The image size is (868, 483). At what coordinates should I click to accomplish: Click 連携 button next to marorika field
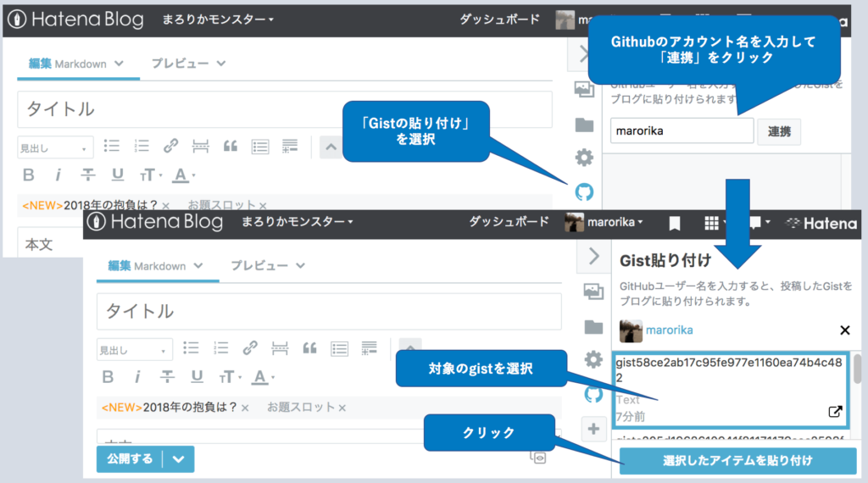coord(779,131)
